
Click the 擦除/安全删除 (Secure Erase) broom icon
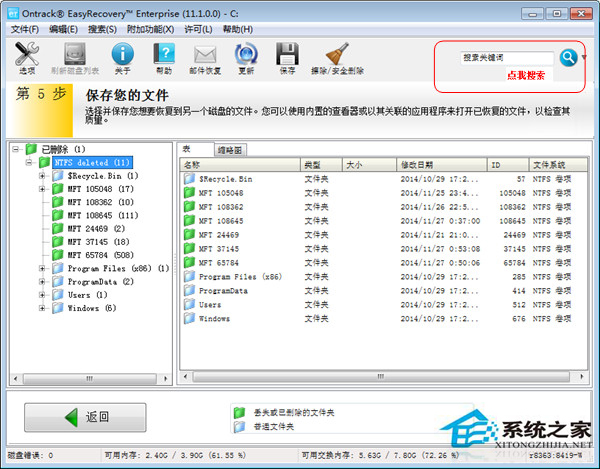337,58
